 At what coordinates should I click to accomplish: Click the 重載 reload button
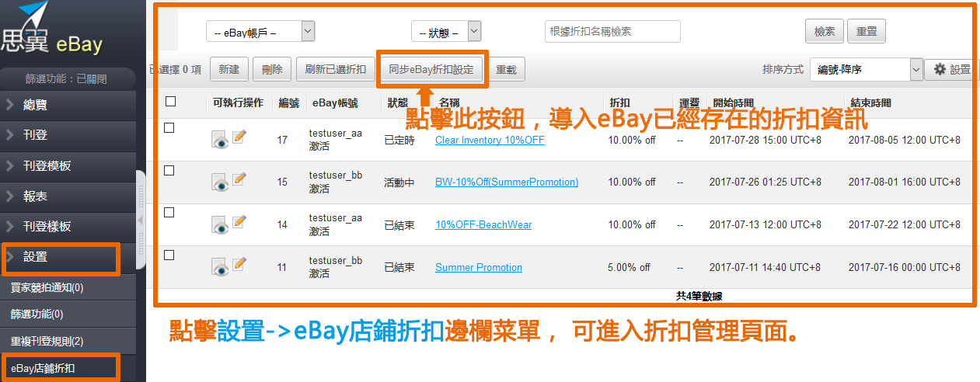point(506,69)
